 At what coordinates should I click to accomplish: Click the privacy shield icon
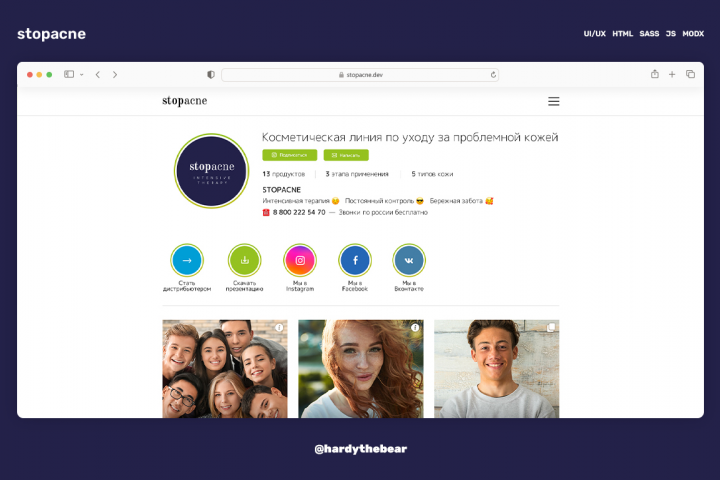211,74
